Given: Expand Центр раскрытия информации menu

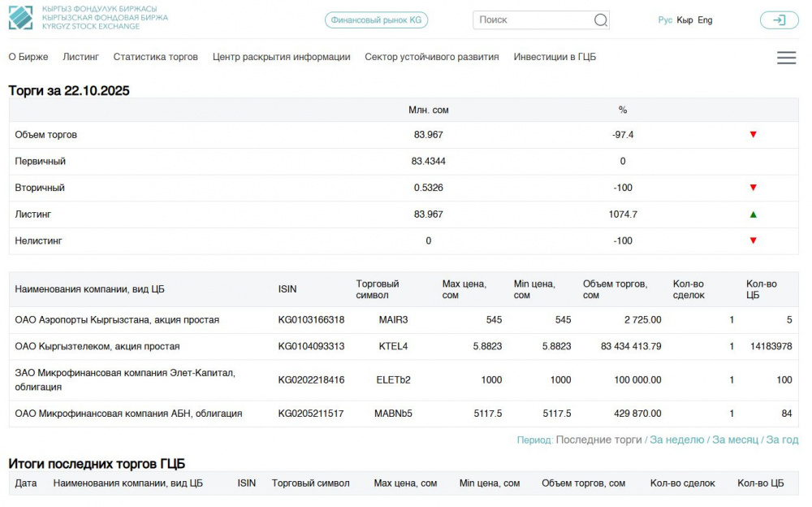Looking at the screenshot, I should click(281, 57).
